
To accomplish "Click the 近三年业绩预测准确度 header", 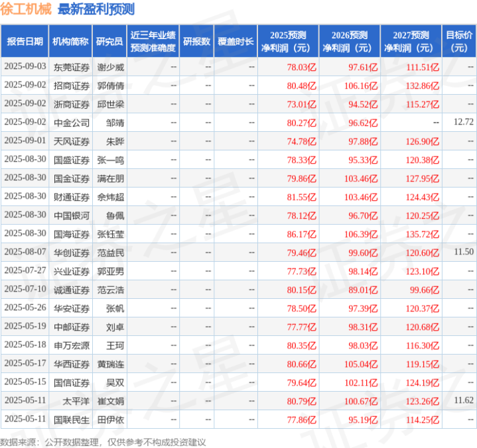I will 153,41.
